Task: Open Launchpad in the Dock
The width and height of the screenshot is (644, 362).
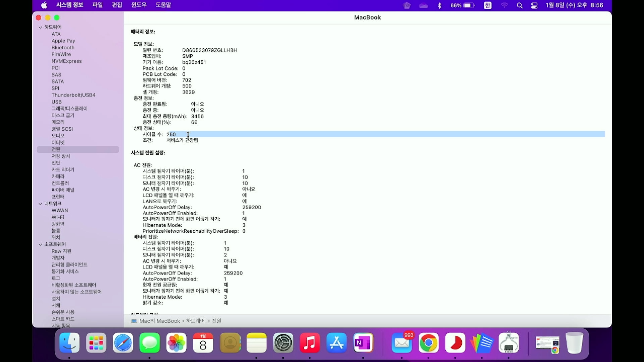Action: pyautogui.click(x=96, y=343)
